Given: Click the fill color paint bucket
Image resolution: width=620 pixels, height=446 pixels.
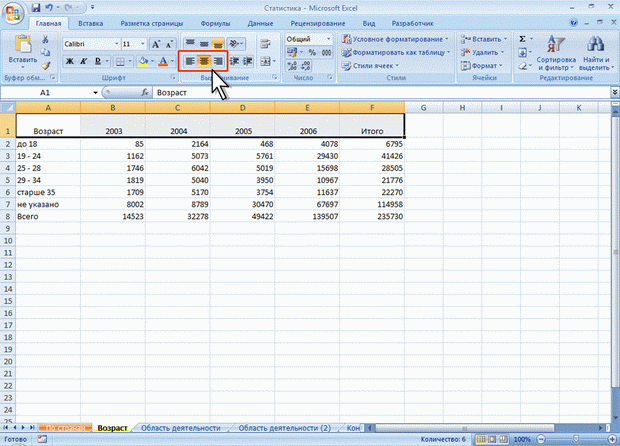Looking at the screenshot, I should click(143, 61).
